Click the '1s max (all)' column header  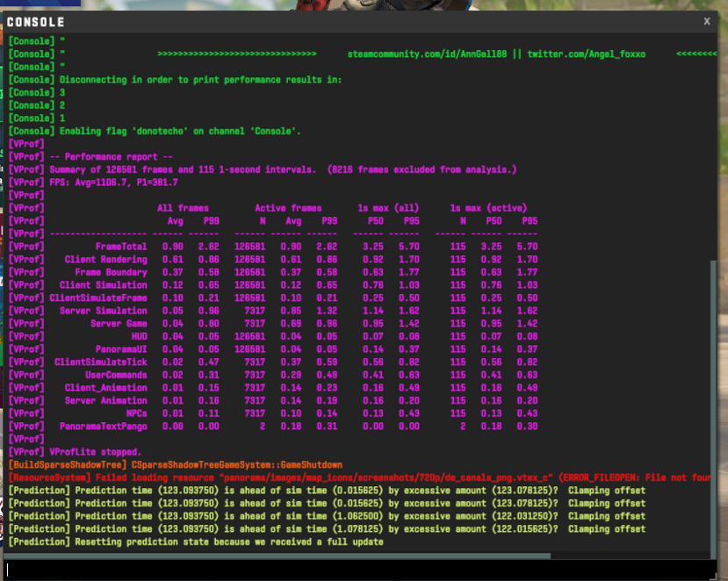(388, 208)
